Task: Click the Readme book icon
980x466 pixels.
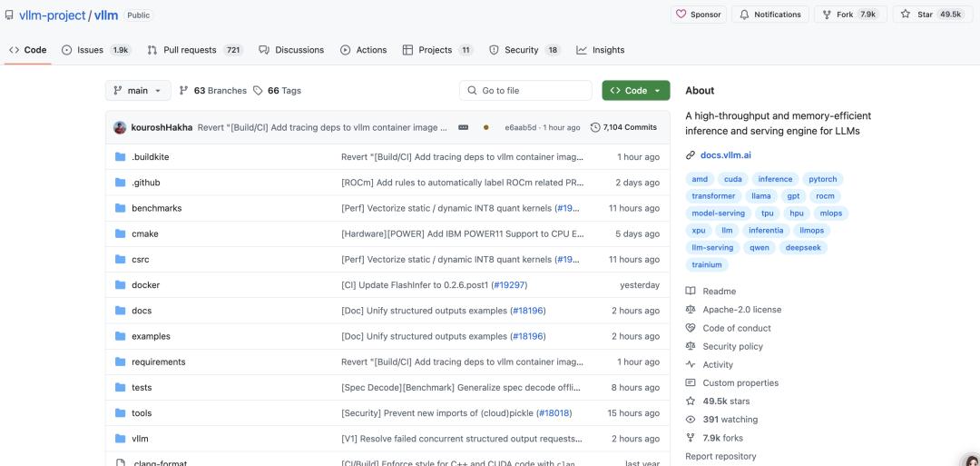Action: pyautogui.click(x=691, y=292)
